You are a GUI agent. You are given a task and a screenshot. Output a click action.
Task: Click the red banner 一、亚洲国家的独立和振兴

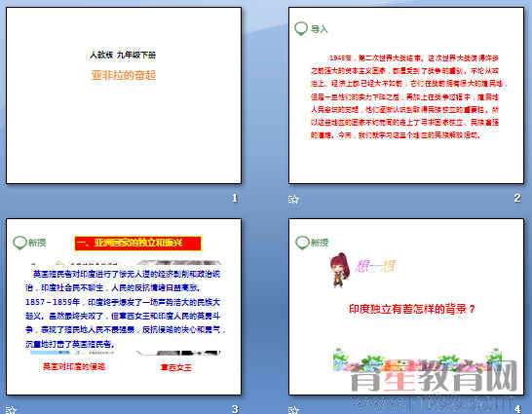tap(137, 244)
